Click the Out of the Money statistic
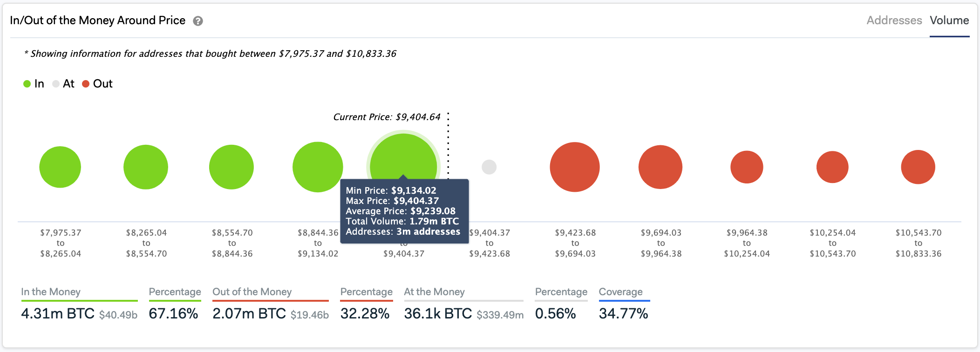The width and height of the screenshot is (980, 352). pos(248,314)
